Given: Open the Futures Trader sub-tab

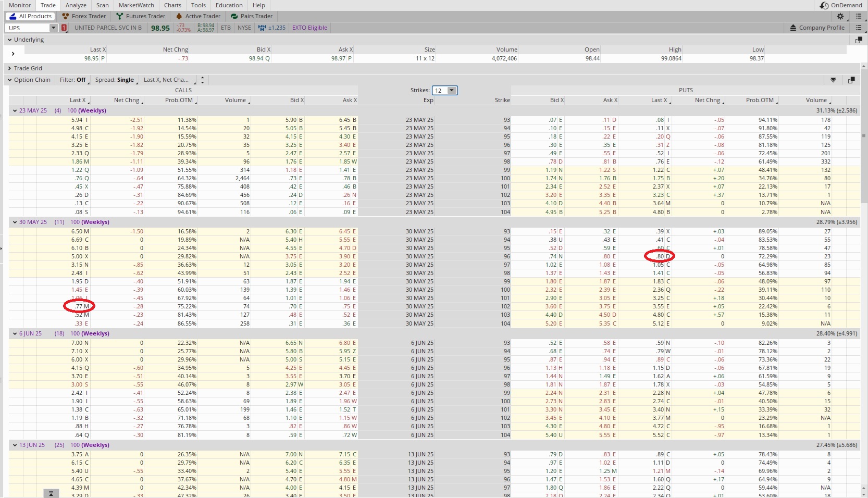Looking at the screenshot, I should tap(140, 16).
